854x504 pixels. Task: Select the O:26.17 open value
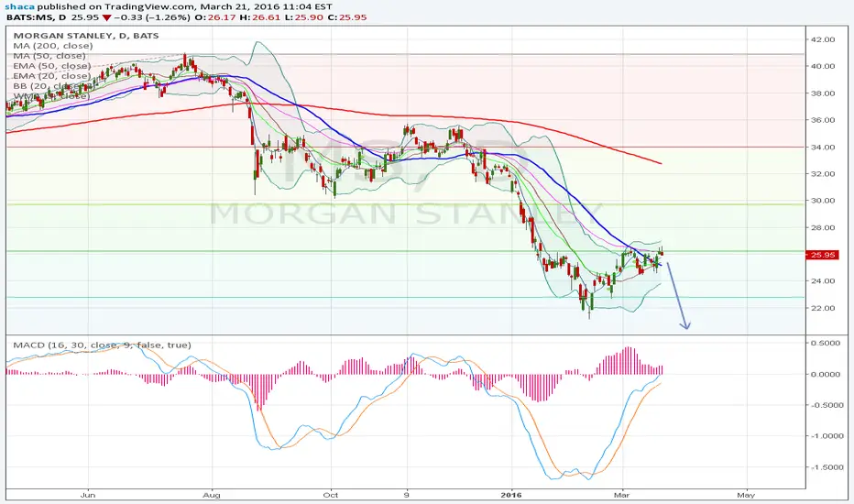[x=213, y=17]
